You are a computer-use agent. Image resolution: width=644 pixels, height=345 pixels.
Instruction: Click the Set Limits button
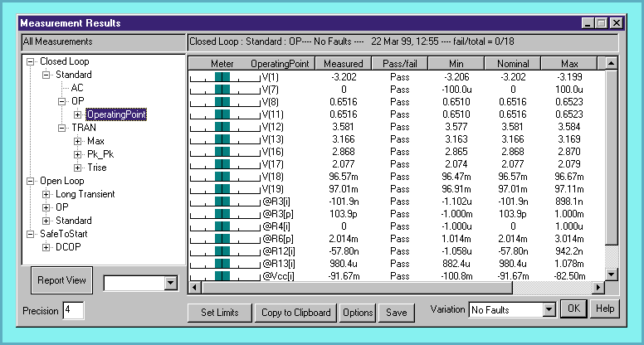(x=220, y=313)
